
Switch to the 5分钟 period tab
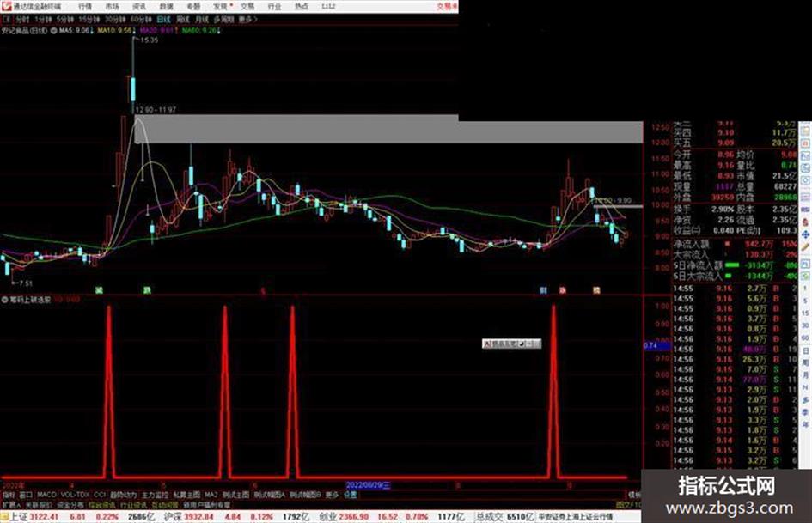(x=65, y=20)
